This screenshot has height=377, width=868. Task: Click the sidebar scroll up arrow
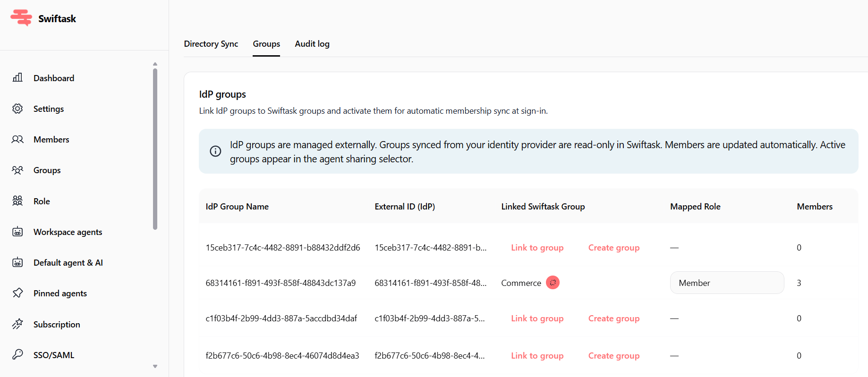(155, 64)
